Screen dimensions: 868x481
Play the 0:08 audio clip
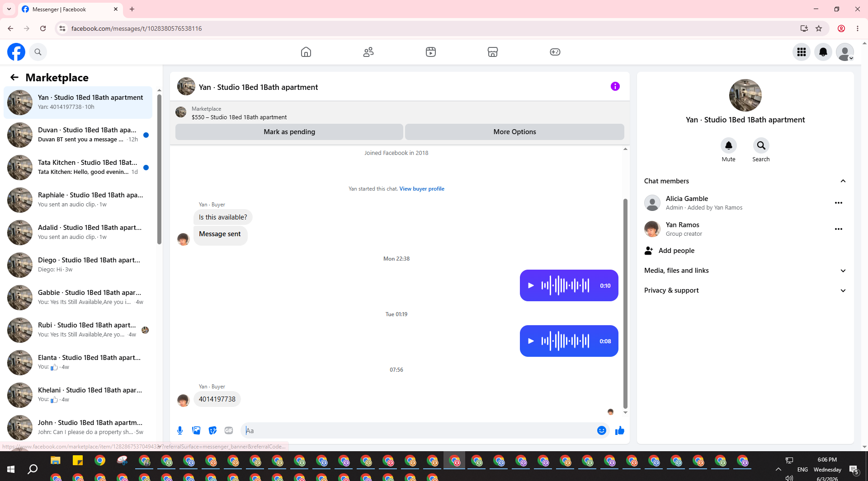[x=531, y=341]
